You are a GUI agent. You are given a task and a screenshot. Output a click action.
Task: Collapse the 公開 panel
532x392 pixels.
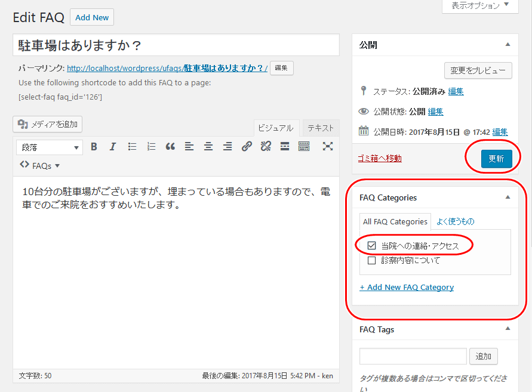click(x=508, y=44)
